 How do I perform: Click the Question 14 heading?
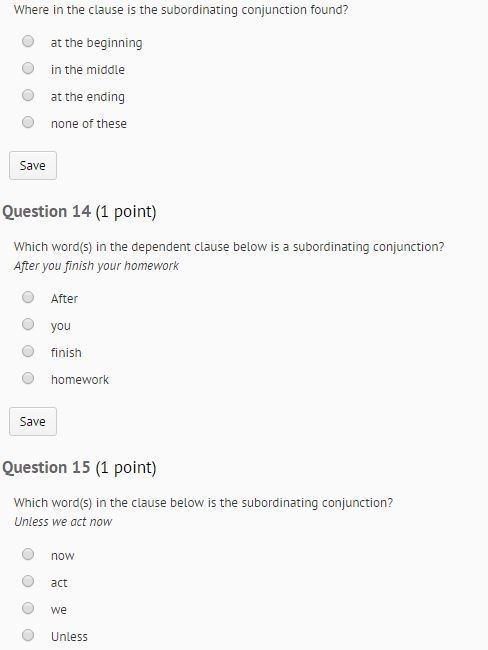[x=79, y=212]
